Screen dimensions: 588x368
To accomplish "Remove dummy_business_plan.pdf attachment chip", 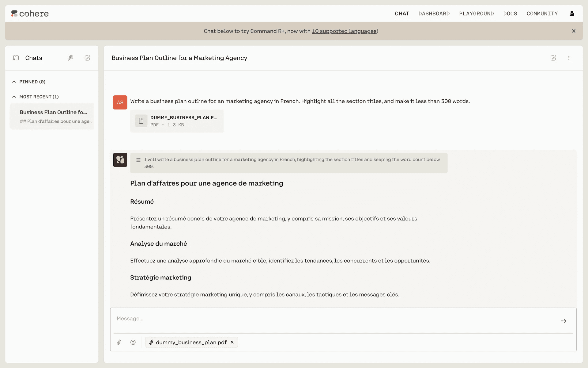I will 232,342.
